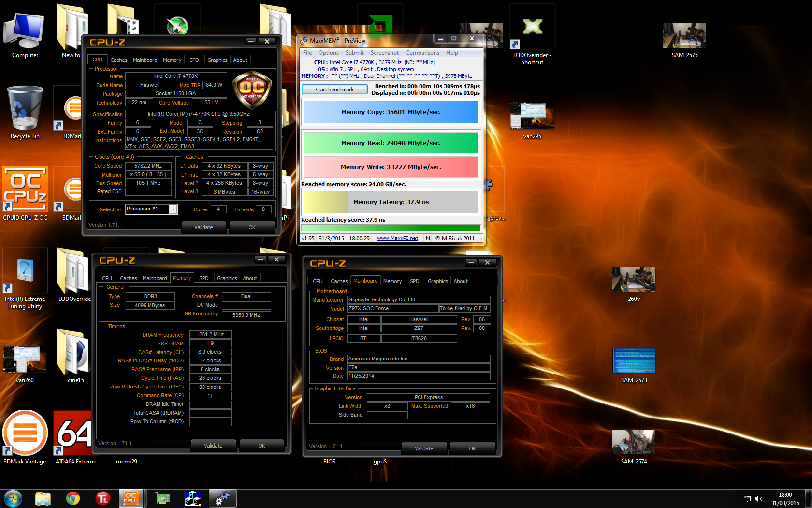
Task: Open the MaxxMEM Screenshot menu
Action: pyautogui.click(x=384, y=53)
